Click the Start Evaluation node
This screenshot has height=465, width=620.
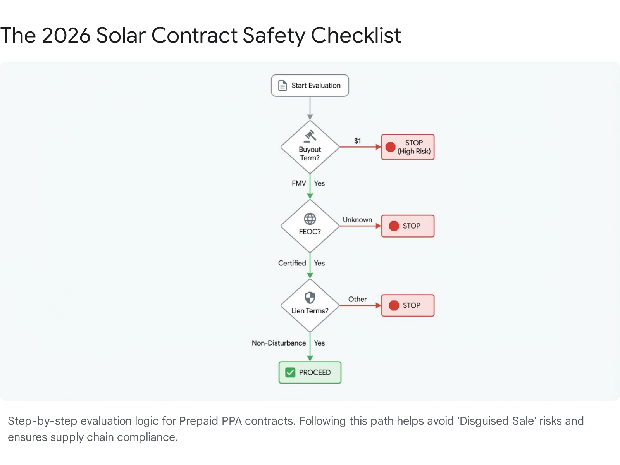pyautogui.click(x=310, y=86)
